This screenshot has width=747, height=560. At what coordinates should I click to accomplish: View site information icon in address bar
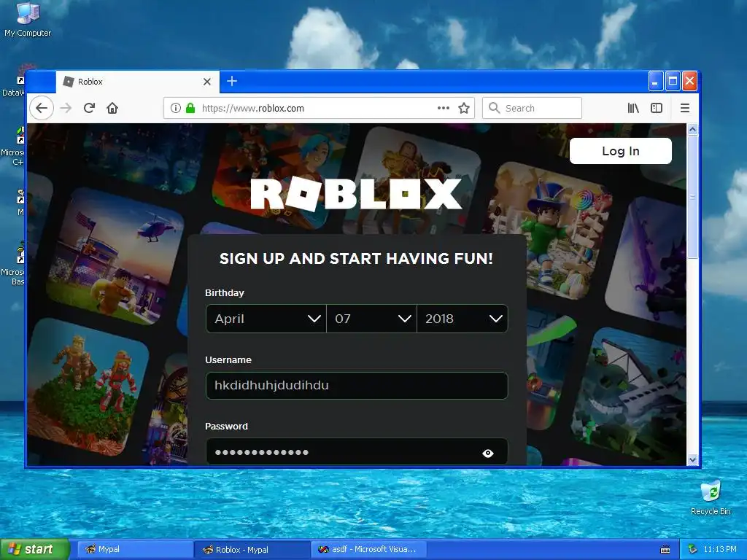(175, 108)
